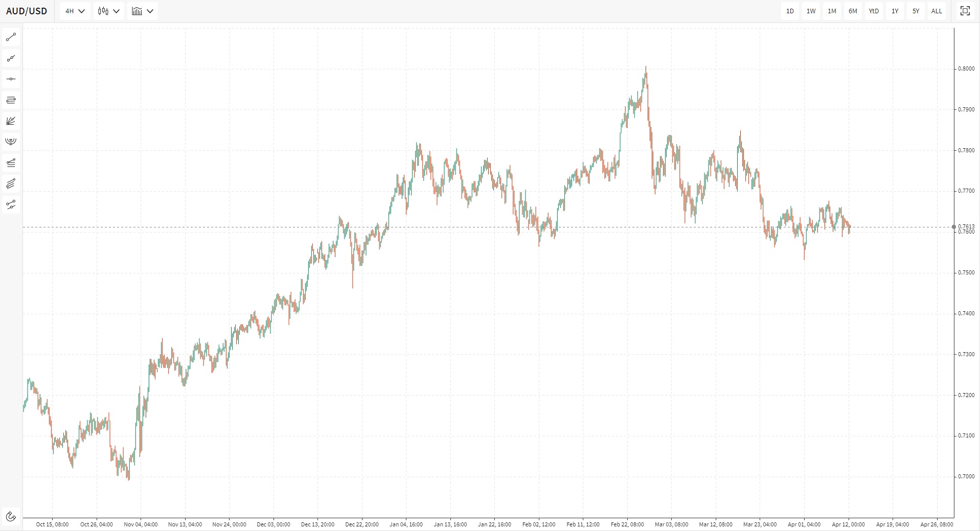Choose the 5Y range option
The image size is (980, 531).
[916, 11]
